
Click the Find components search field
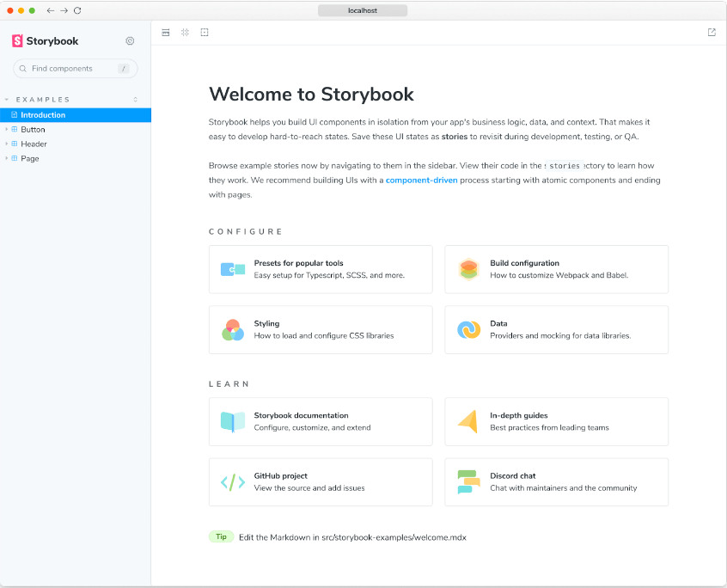point(75,68)
